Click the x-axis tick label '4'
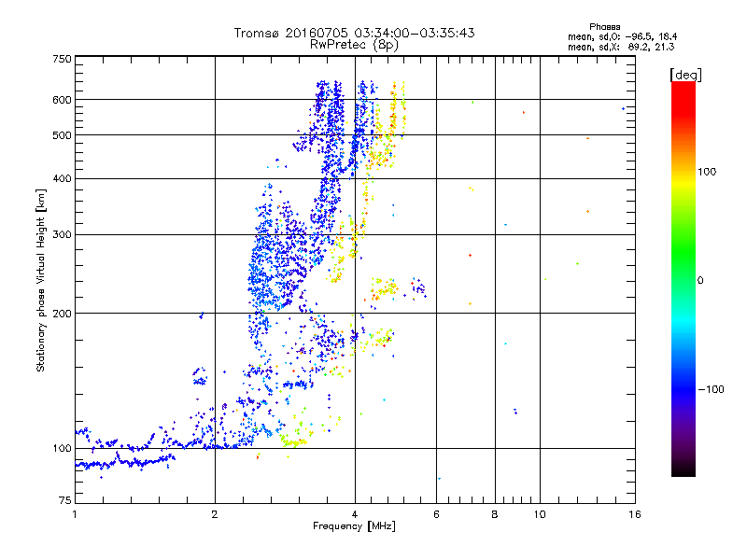The width and height of the screenshot is (747, 560). click(x=355, y=514)
